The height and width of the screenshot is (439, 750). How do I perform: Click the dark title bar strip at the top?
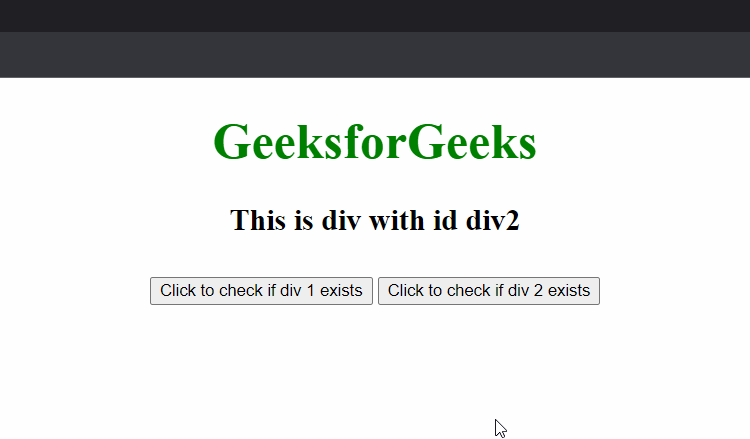[375, 16]
